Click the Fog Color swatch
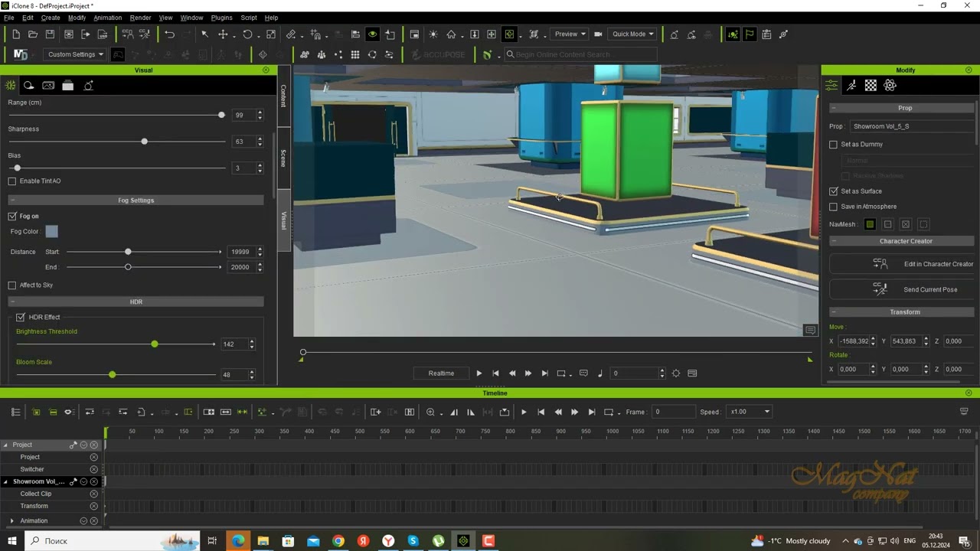This screenshot has height=551, width=980. tap(51, 231)
